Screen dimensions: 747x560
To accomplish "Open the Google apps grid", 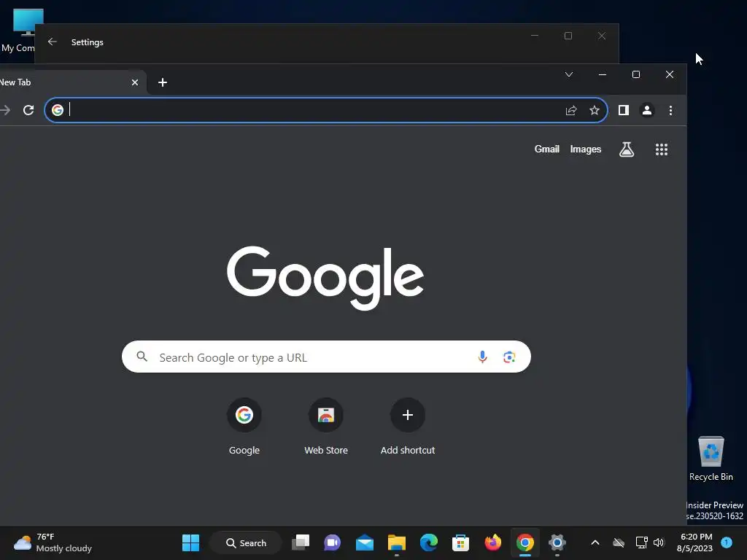I will [x=661, y=149].
